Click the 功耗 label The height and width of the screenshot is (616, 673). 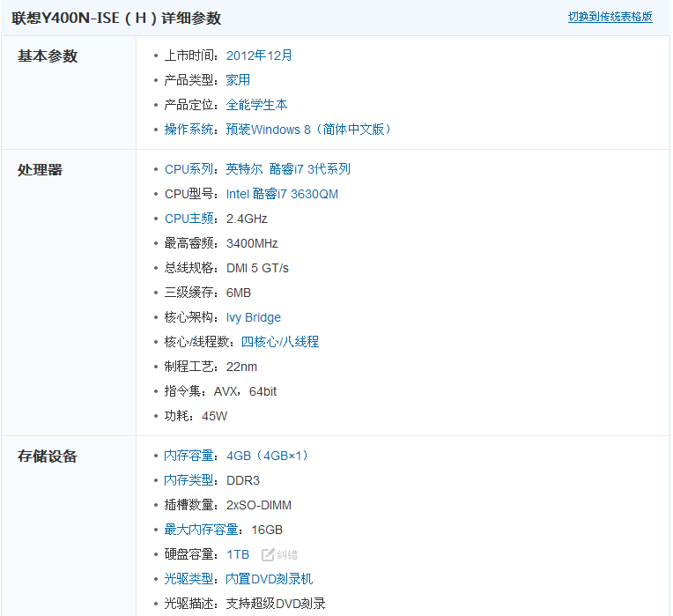(x=176, y=416)
